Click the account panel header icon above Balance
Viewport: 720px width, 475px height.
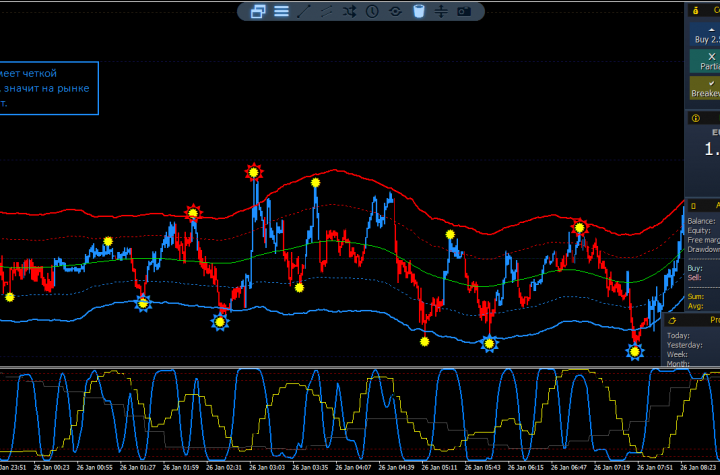tap(694, 204)
